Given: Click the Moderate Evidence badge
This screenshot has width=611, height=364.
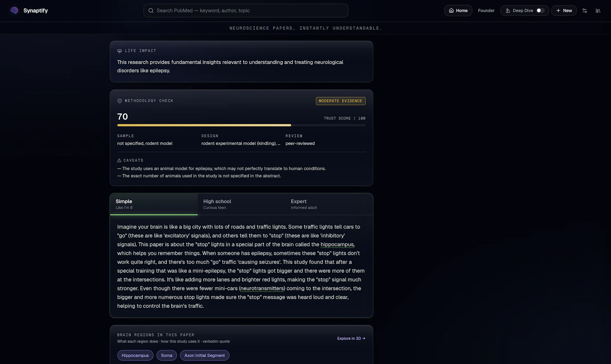Looking at the screenshot, I should [x=341, y=101].
